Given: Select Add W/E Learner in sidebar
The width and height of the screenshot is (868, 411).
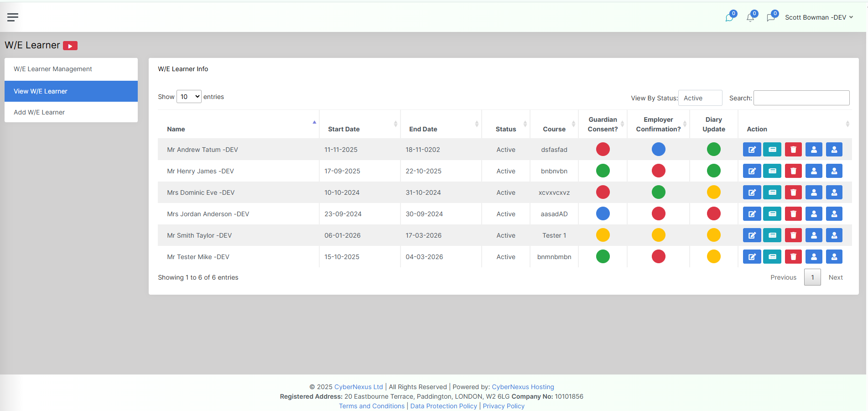Looking at the screenshot, I should click(x=39, y=112).
